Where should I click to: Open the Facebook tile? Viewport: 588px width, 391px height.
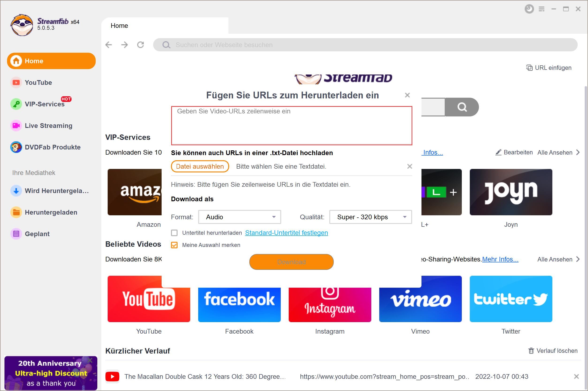point(239,305)
